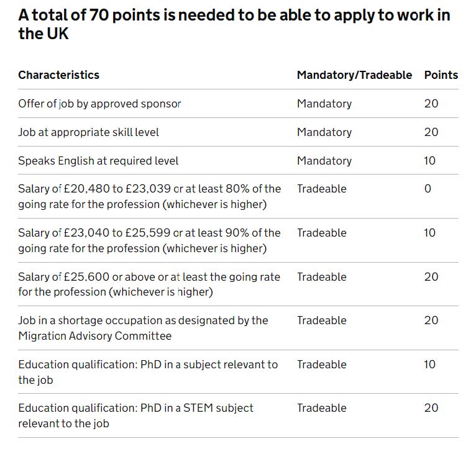Image resolution: width=476 pixels, height=449 pixels.
Task: Click the shortage occupation row description
Action: (143, 328)
